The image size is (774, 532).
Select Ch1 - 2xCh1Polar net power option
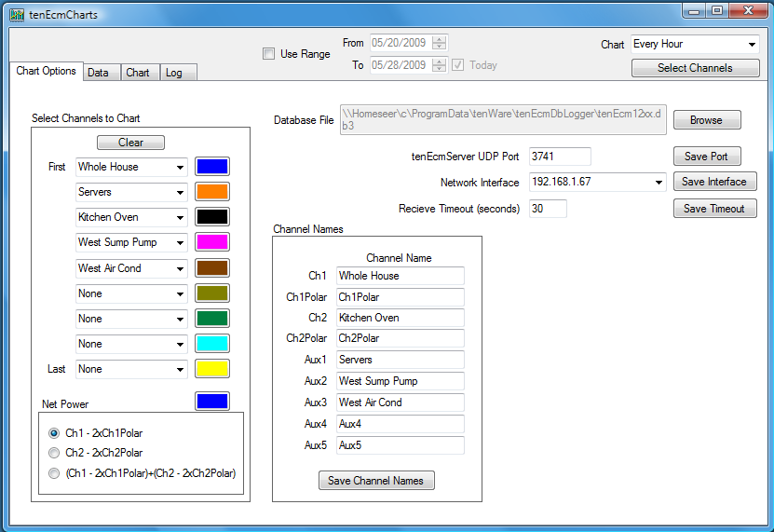point(54,433)
